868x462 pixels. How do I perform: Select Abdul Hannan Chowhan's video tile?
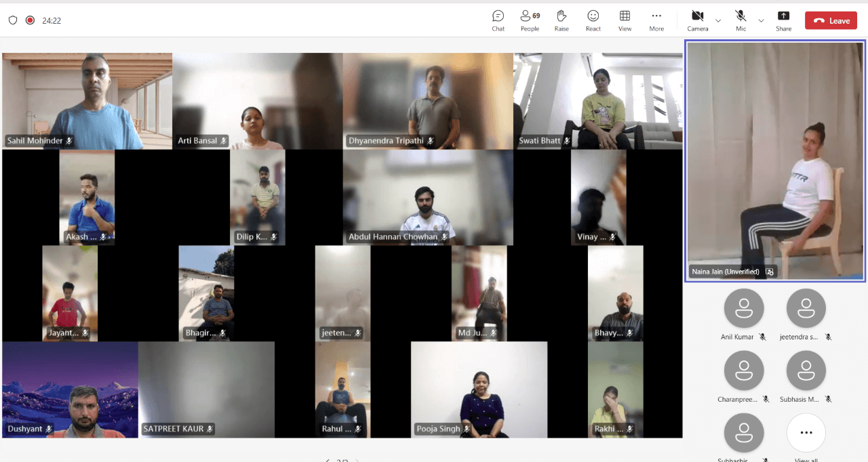(427, 197)
